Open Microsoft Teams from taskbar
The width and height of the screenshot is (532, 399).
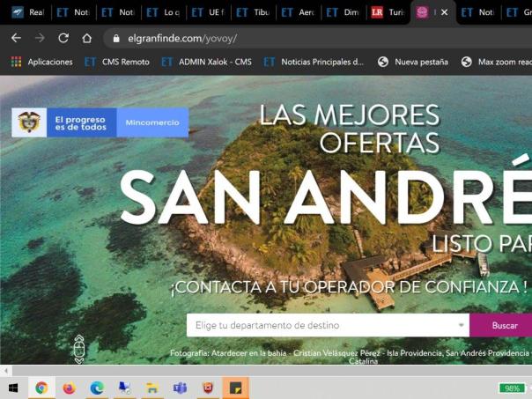pyautogui.click(x=180, y=388)
